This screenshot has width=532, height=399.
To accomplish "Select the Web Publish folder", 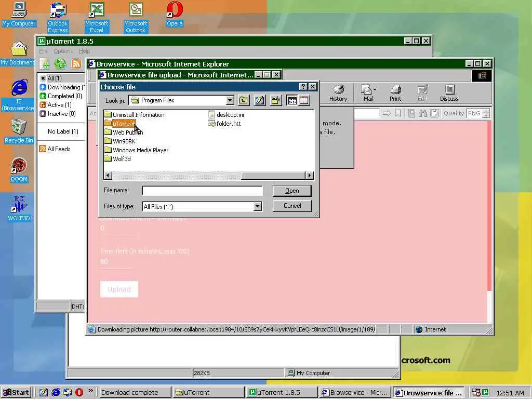I will (x=124, y=132).
